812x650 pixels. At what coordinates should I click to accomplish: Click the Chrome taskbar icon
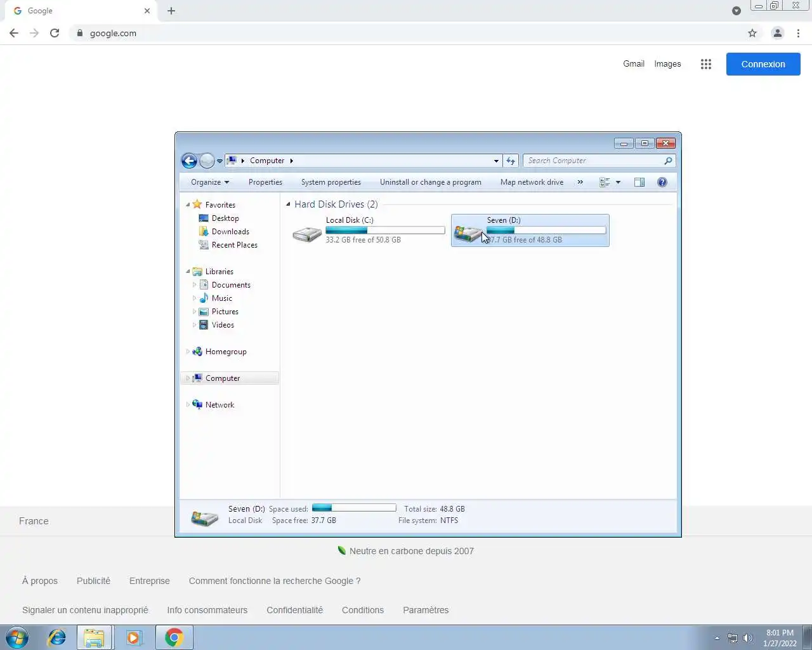(x=174, y=637)
